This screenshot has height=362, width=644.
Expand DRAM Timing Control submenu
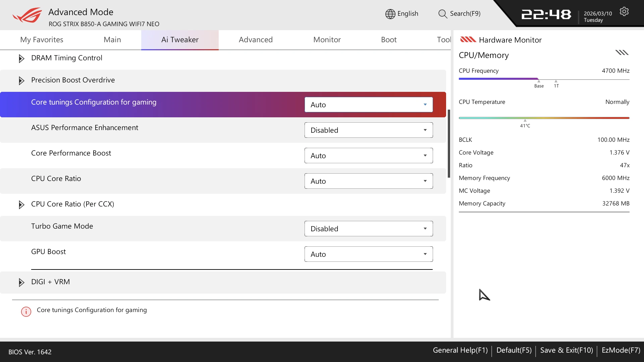21,59
